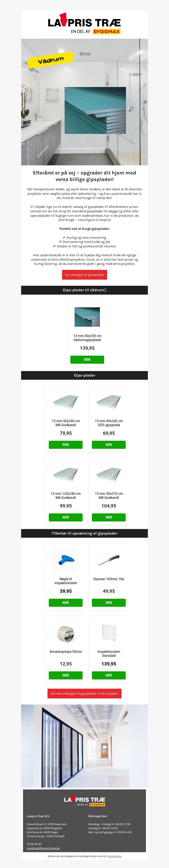169x868 pixels.
Task: Buy the 13 mm 90x250 cm vådrumsgipsplade
Action: 87,359
